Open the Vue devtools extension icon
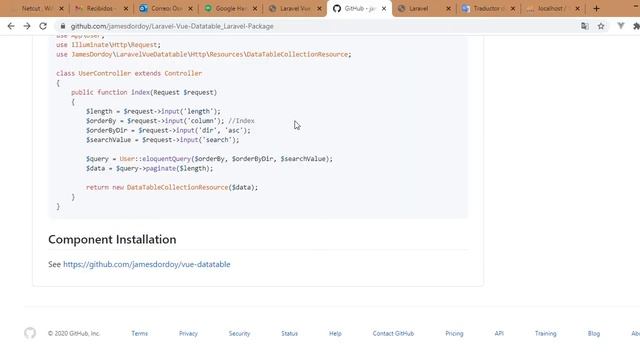 coord(621,26)
